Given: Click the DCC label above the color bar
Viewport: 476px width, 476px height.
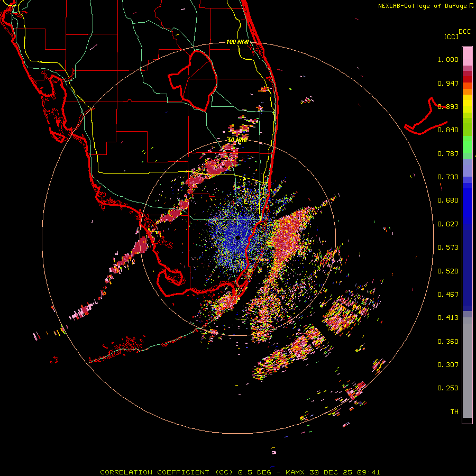Looking at the screenshot, I should [x=465, y=32].
